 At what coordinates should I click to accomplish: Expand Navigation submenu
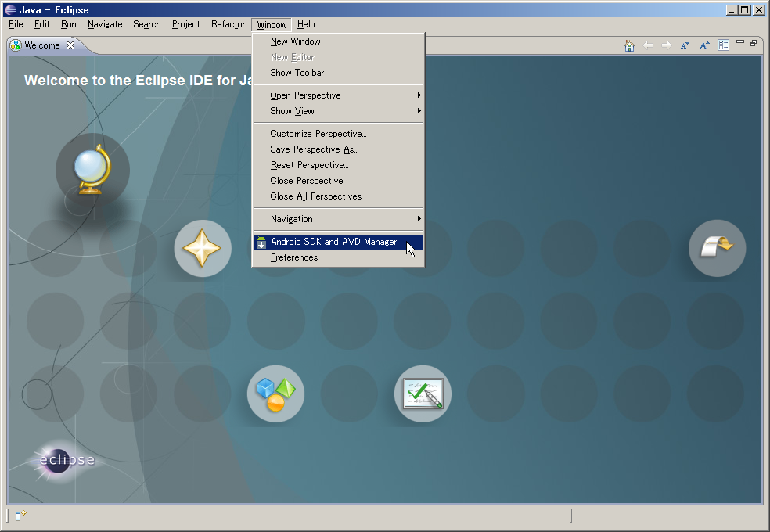pos(338,219)
